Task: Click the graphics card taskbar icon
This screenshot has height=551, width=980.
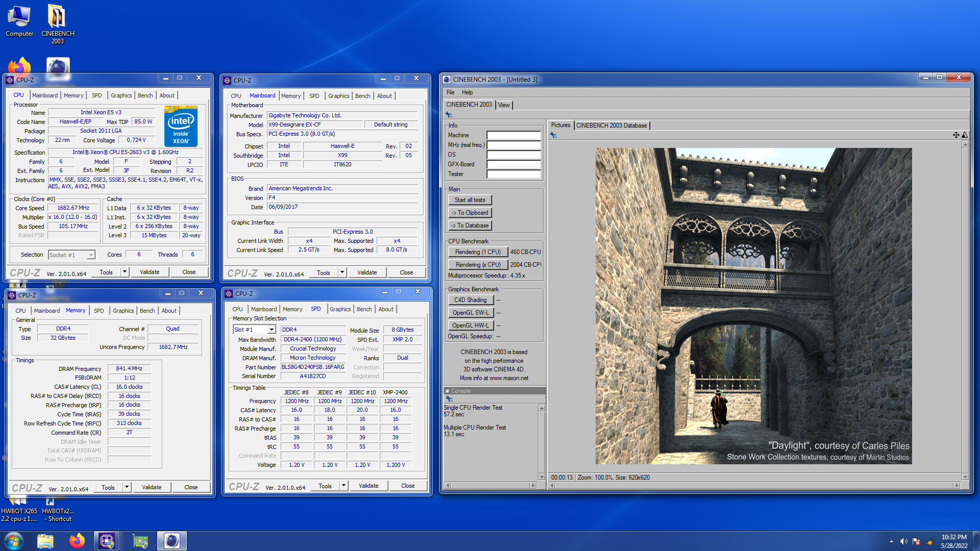Action: [x=140, y=541]
